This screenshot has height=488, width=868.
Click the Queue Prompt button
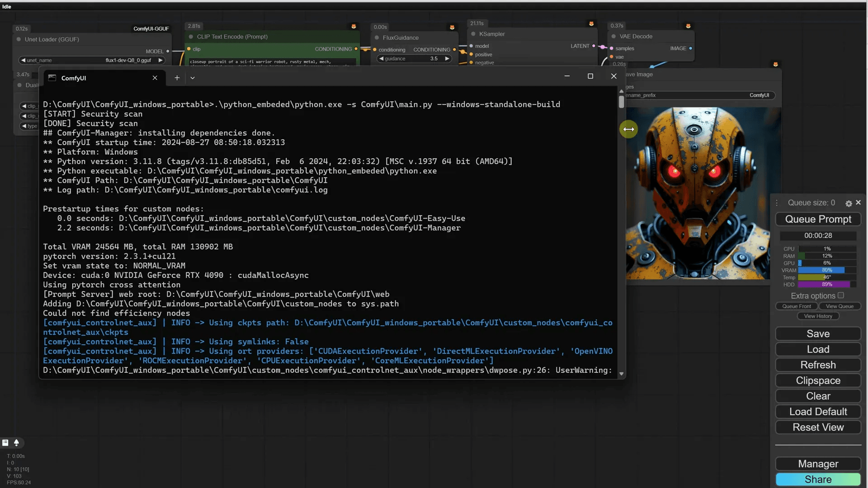818,219
